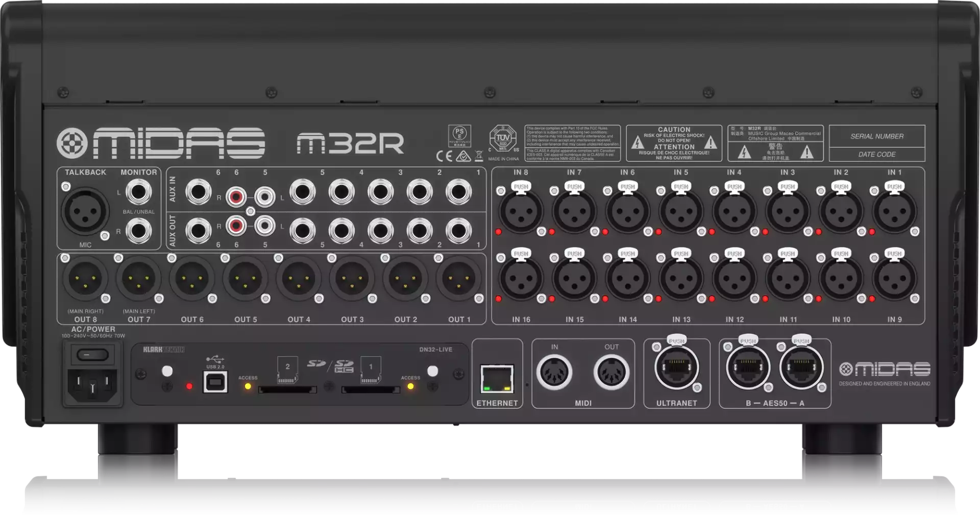This screenshot has width=980, height=517.
Task: Select the OUT 6 XLR connector
Action: point(192,278)
